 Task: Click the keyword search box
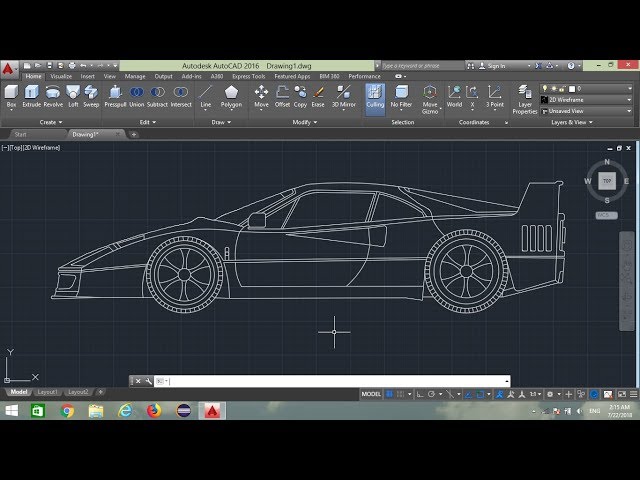(x=423, y=65)
